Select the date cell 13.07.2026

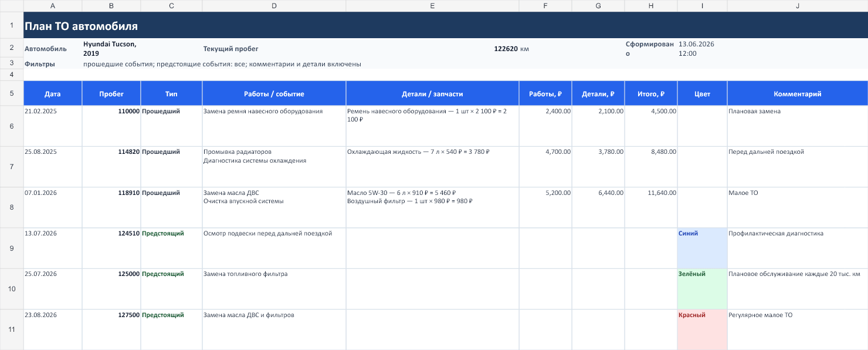[x=53, y=248]
